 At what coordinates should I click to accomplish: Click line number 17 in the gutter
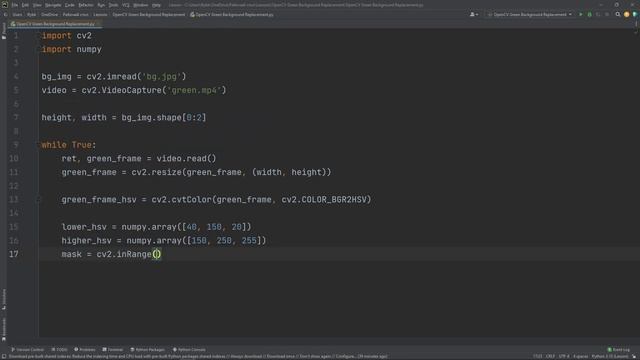(x=14, y=254)
